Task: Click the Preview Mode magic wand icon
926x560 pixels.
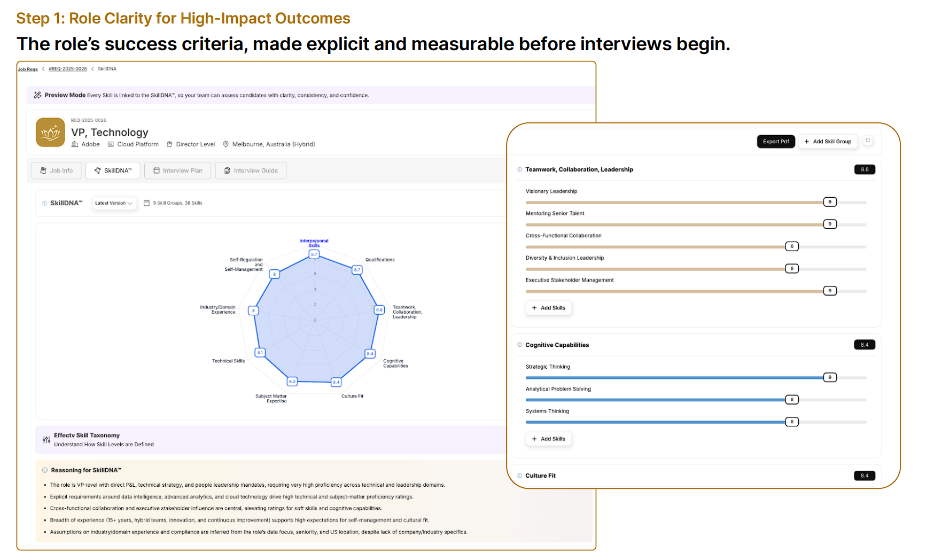Action: (37, 95)
